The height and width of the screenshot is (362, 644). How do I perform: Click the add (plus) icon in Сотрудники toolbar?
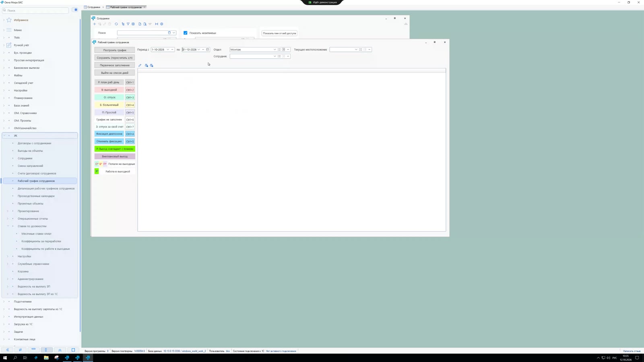(95, 24)
